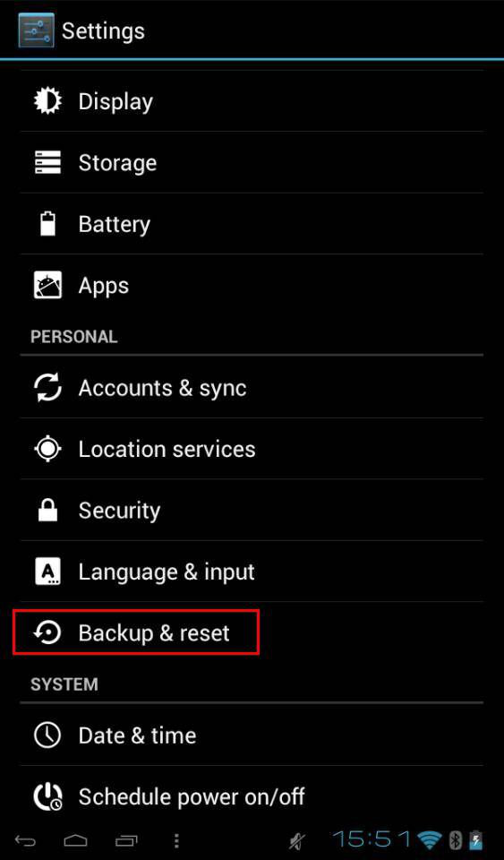Tap the Apps android icon
The image size is (504, 860).
coord(48,285)
